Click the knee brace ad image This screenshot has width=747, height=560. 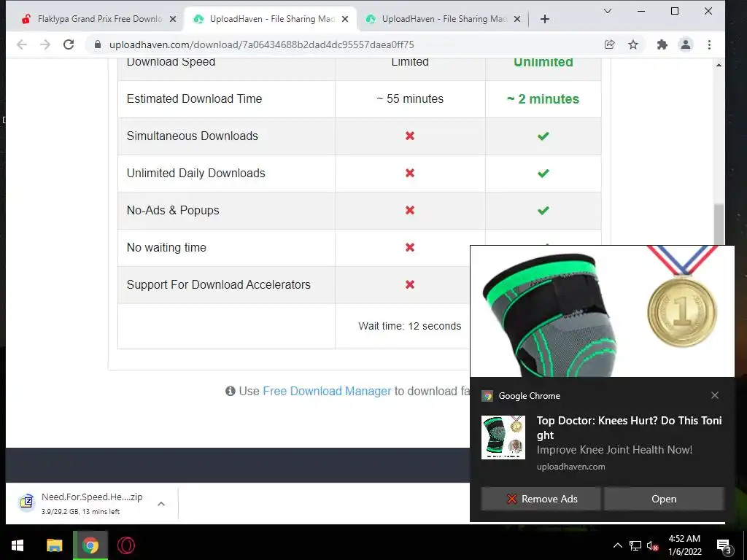click(602, 311)
